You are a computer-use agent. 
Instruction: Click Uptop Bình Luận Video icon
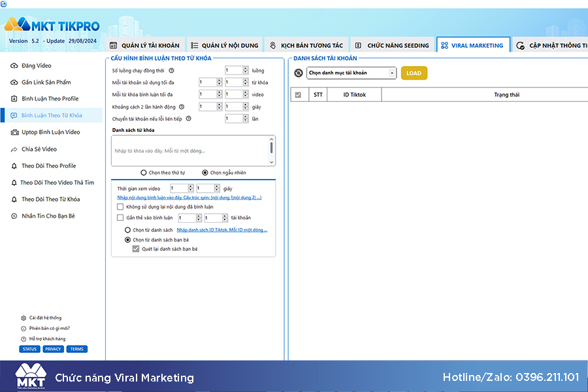tap(14, 132)
